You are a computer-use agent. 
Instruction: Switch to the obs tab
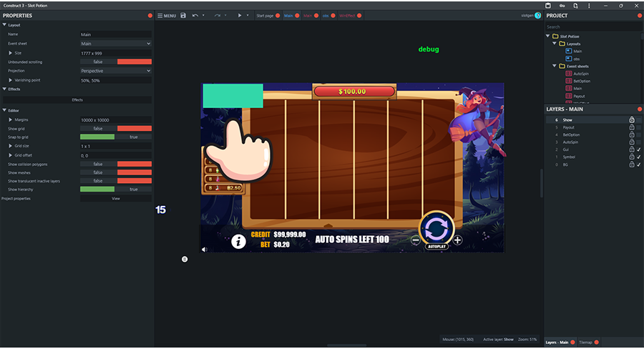[x=326, y=16]
